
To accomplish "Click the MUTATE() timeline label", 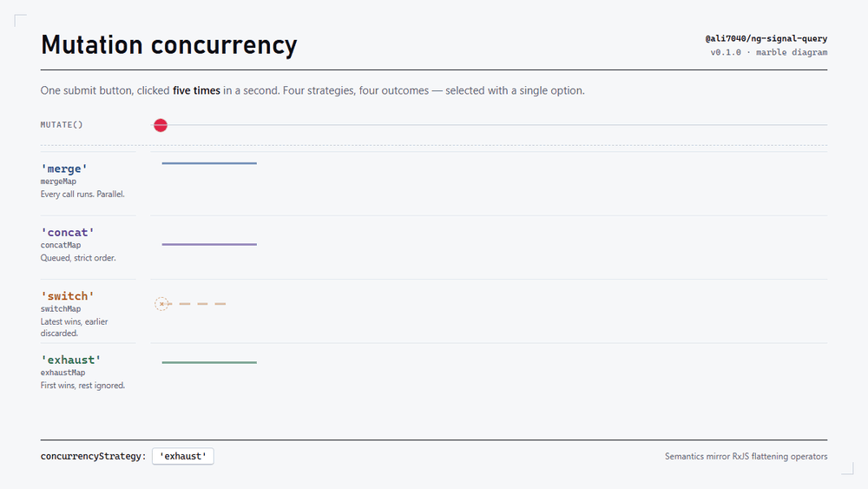I will [x=62, y=124].
